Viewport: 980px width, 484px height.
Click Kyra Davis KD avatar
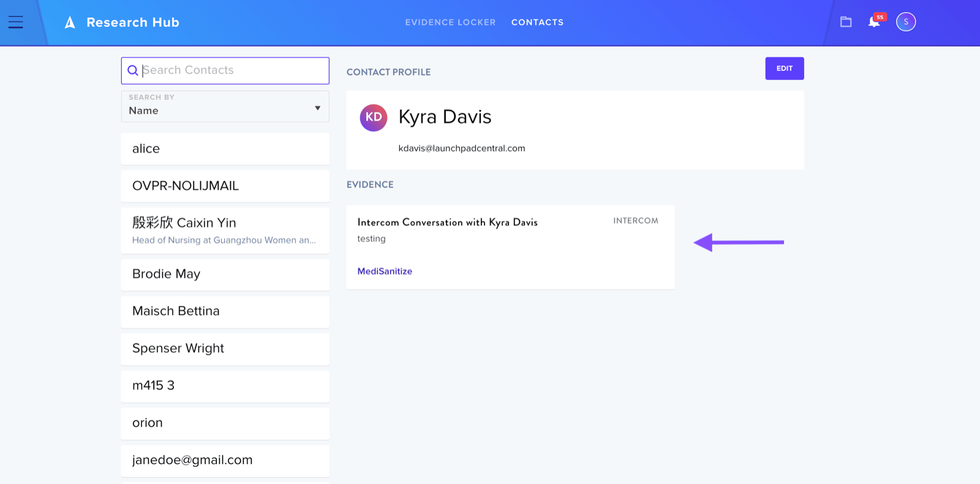coord(374,117)
